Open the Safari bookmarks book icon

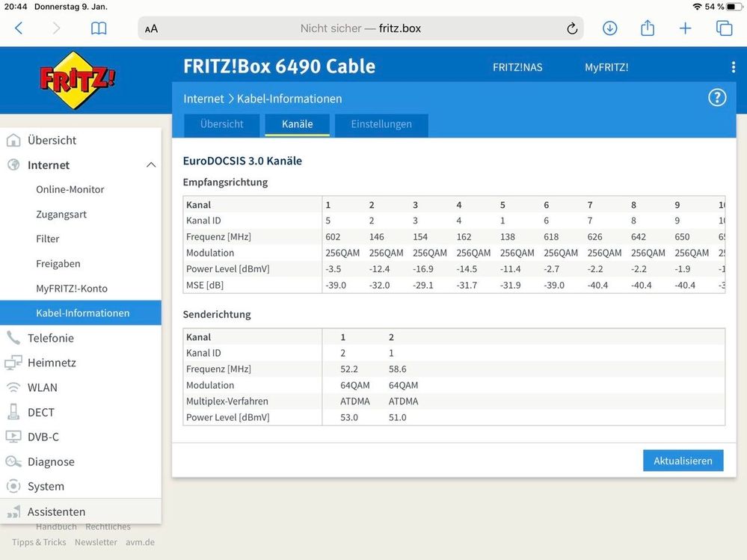click(99, 28)
